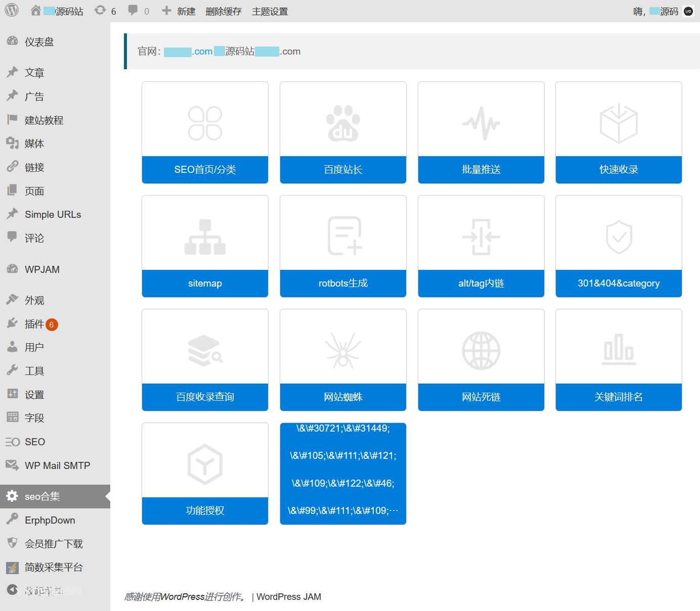Click 删除缓存 in the top bar
Image resolution: width=700 pixels, height=611 pixels.
(223, 11)
